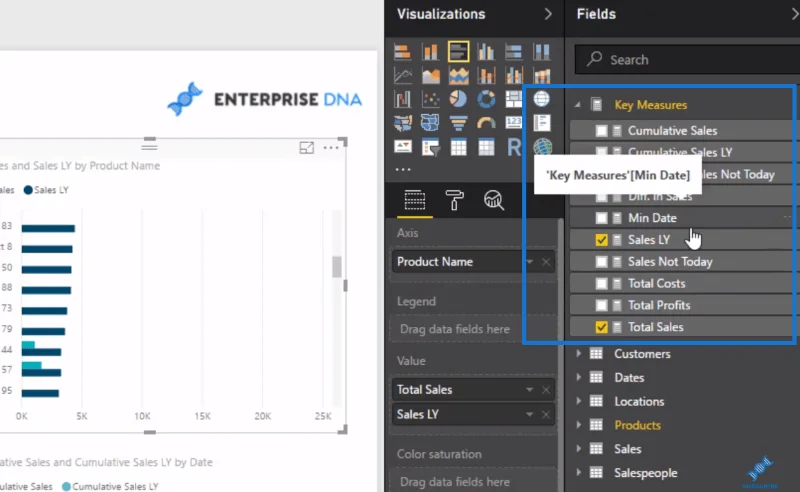Select the 100% stacked column chart visual

(541, 52)
